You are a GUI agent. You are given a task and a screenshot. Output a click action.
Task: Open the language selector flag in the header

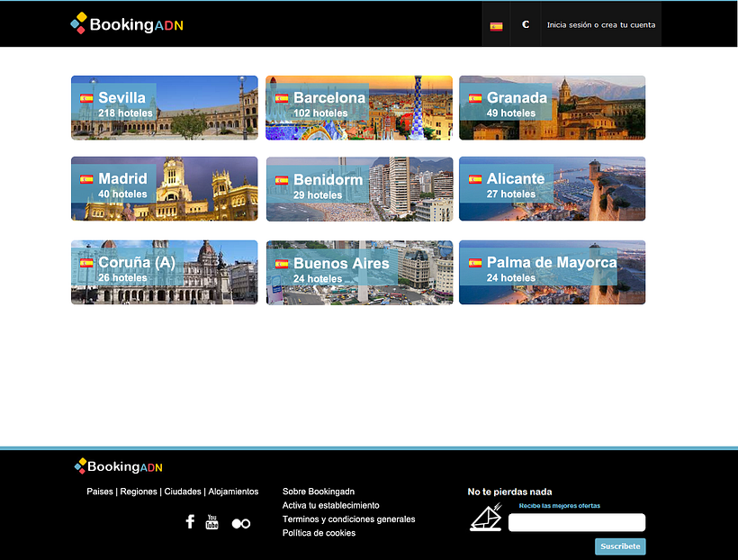coord(496,24)
